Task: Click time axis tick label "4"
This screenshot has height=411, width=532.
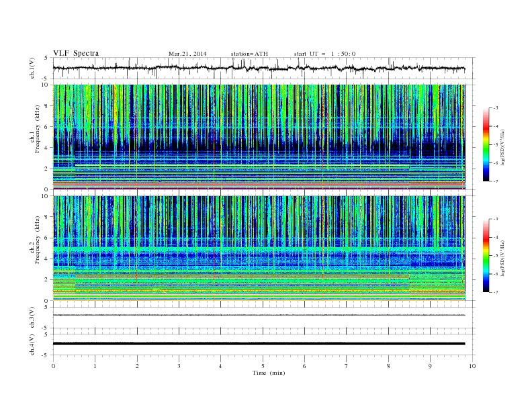Action: [221, 366]
